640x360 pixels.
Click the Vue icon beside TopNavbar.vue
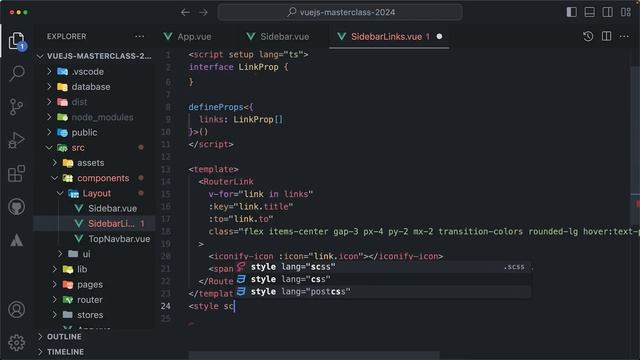pyautogui.click(x=79, y=239)
